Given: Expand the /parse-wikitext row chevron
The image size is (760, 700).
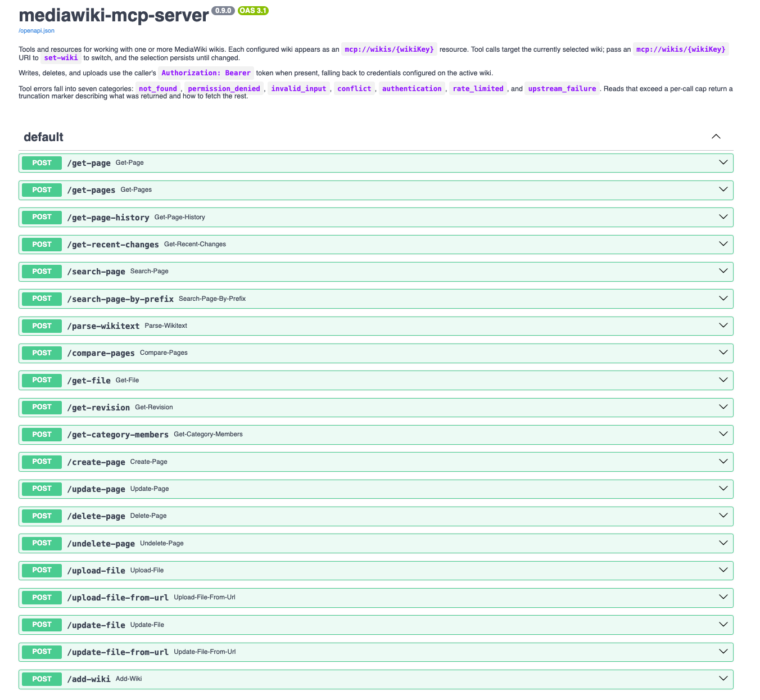Looking at the screenshot, I should pyautogui.click(x=723, y=326).
